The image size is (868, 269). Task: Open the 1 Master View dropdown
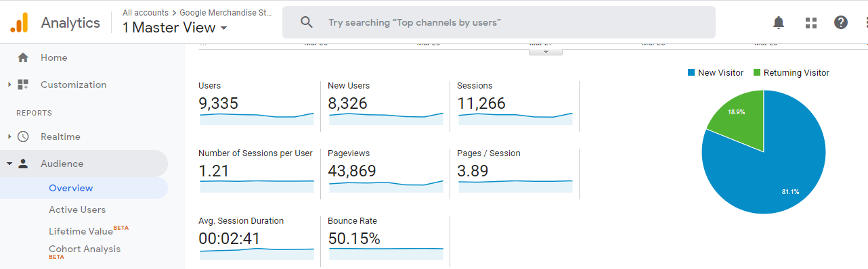[x=175, y=28]
